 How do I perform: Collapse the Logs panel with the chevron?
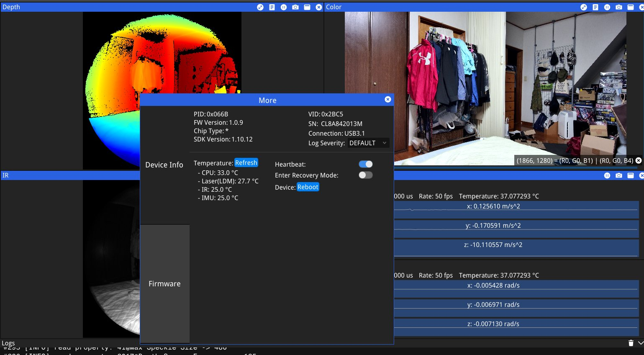[640, 343]
